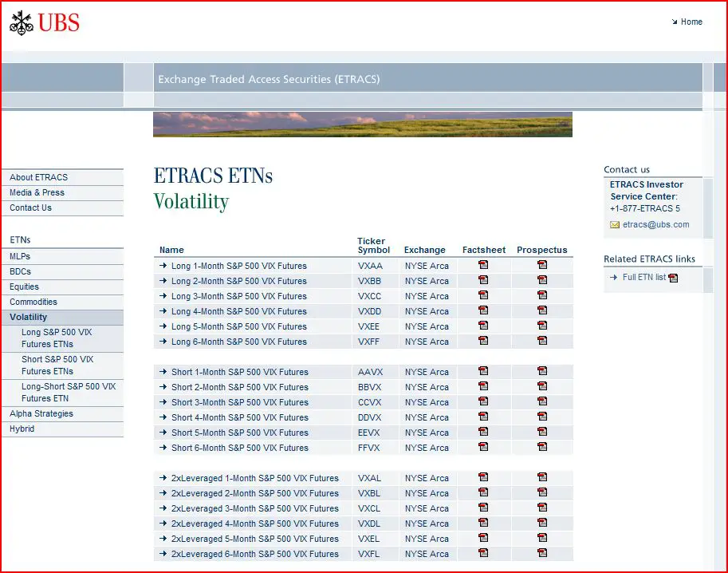728x573 pixels.
Task: Open 2xLeveraged 5-Month S&P 500 VIX Futures
Action: point(255,539)
